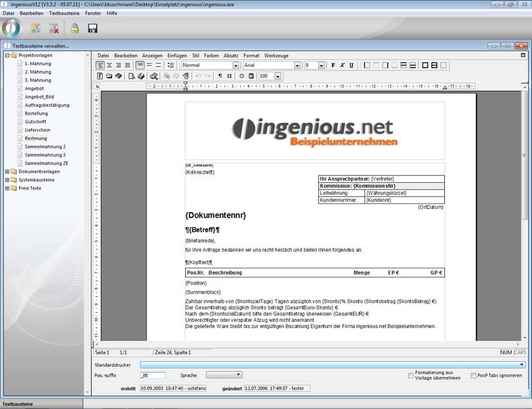This screenshot has width=532, height=409.
Task: Click the Pos.-suffix input field
Action: [x=152, y=375]
